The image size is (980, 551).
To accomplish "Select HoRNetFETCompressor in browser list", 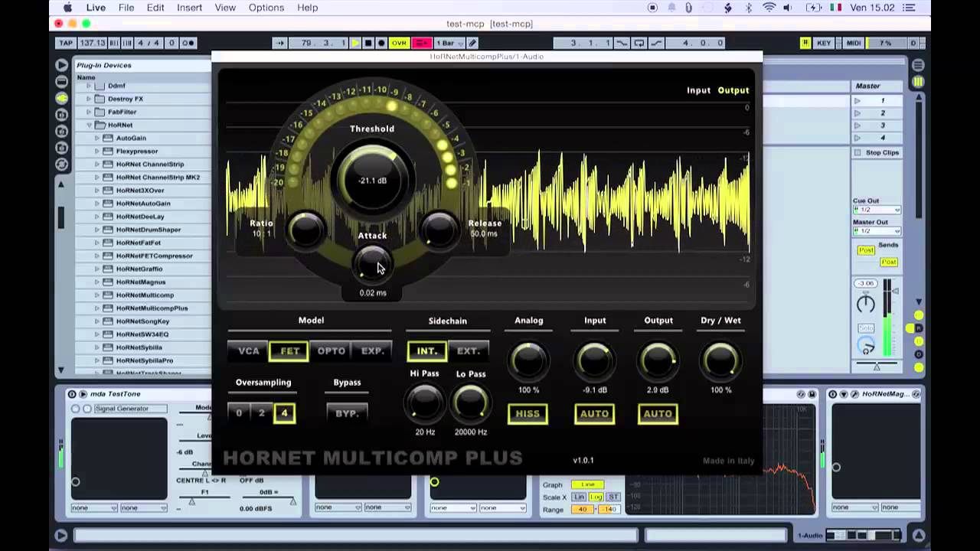I will (154, 256).
